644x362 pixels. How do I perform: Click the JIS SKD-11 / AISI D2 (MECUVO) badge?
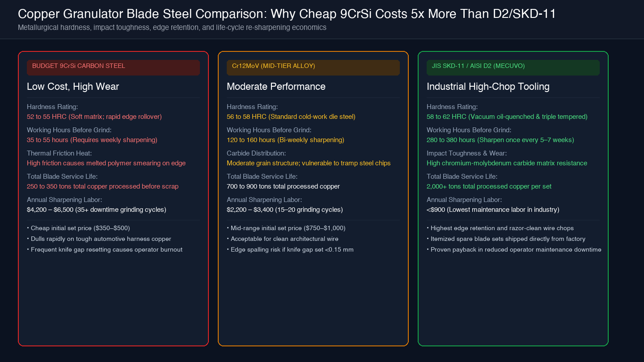[x=513, y=67]
